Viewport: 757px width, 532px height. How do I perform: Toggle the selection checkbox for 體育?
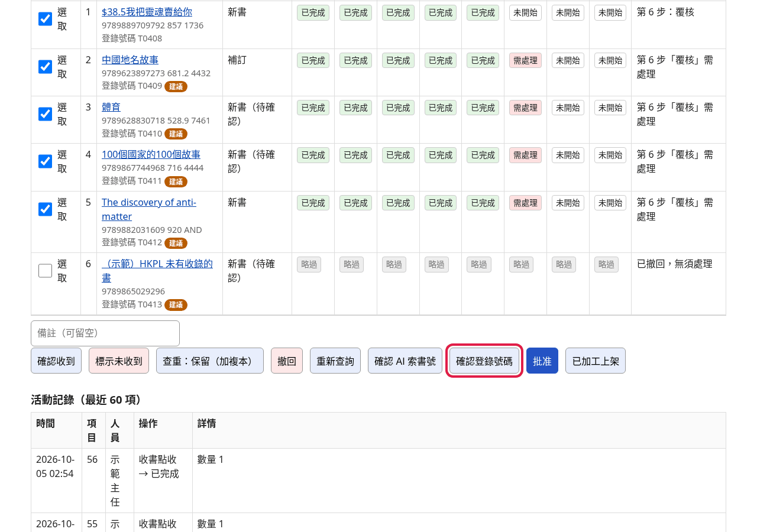pyautogui.click(x=45, y=114)
